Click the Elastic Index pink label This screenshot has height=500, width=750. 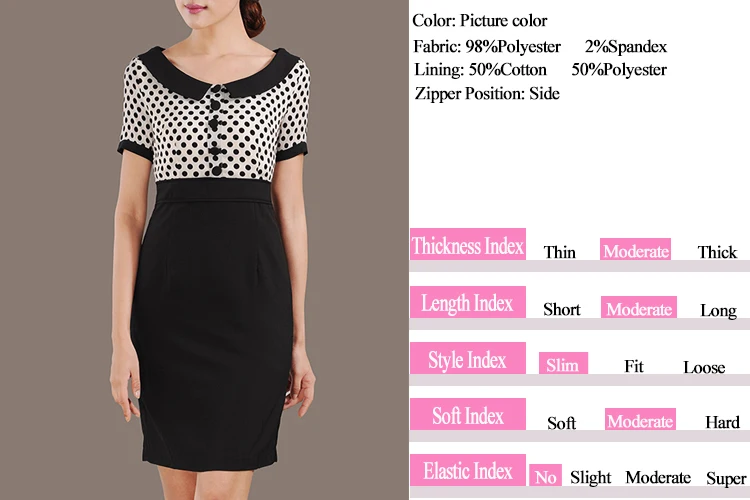point(468,470)
